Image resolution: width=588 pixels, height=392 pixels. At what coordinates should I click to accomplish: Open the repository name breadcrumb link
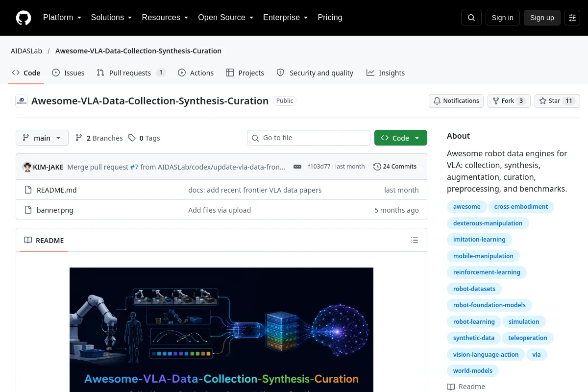[138, 51]
